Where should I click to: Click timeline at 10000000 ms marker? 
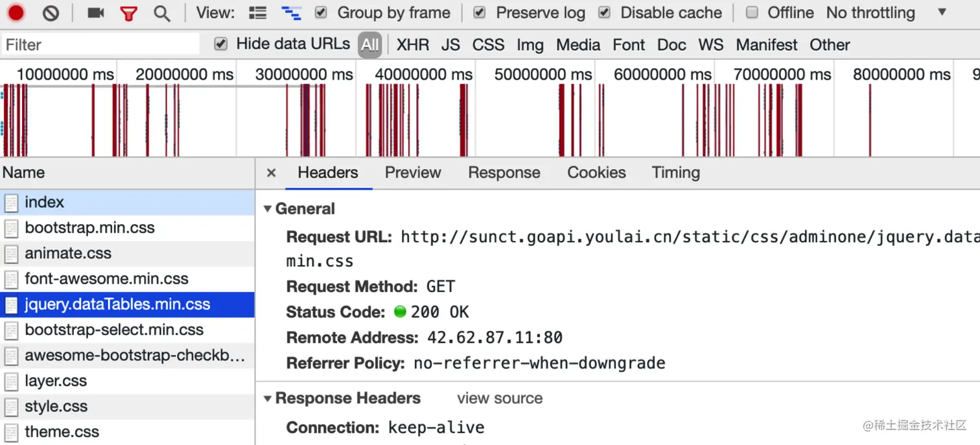tap(65, 74)
